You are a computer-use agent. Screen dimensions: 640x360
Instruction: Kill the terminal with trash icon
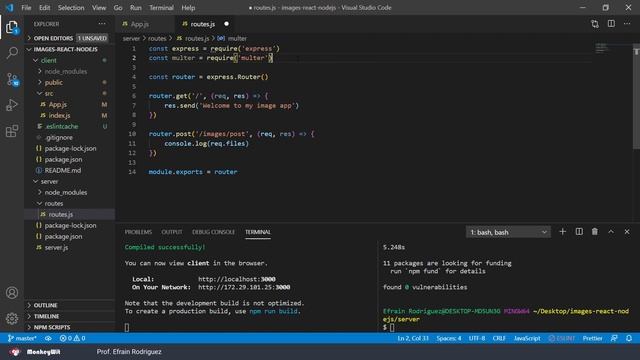click(x=595, y=232)
